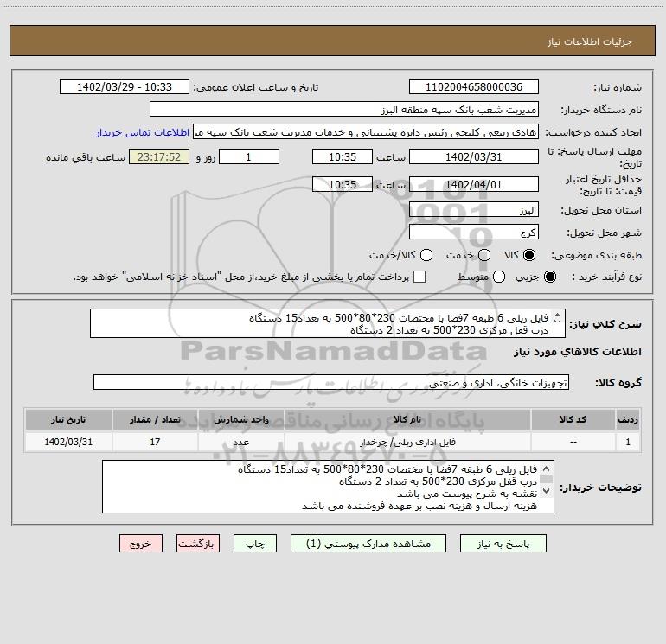The image size is (666, 644).
Task: Toggle the اسناد خزانه اسلامی payment checkbox
Action: click(x=419, y=277)
